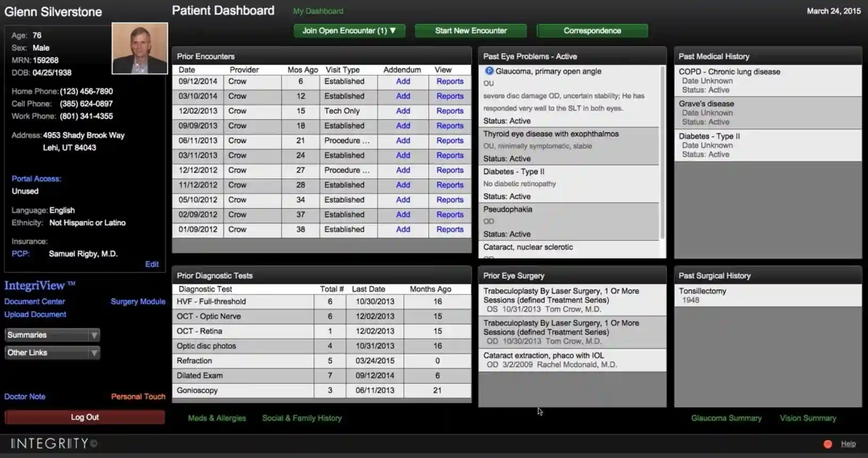This screenshot has height=458, width=868.
Task: Select the Optic disc photos row
Action: (321, 346)
